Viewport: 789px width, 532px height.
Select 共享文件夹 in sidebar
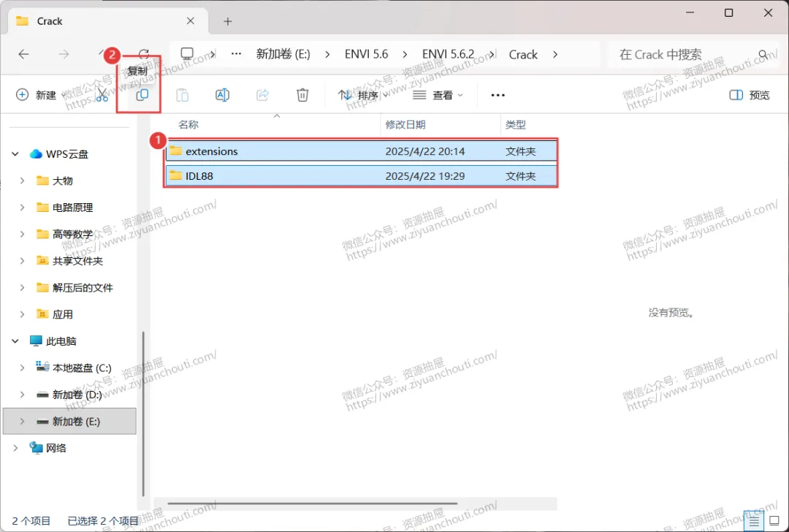tap(70, 261)
